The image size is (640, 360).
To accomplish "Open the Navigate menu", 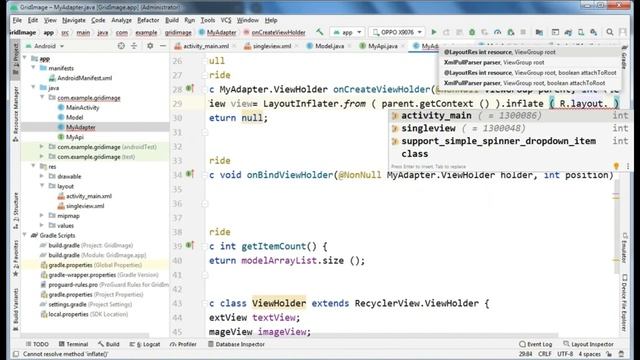I will click(73, 20).
